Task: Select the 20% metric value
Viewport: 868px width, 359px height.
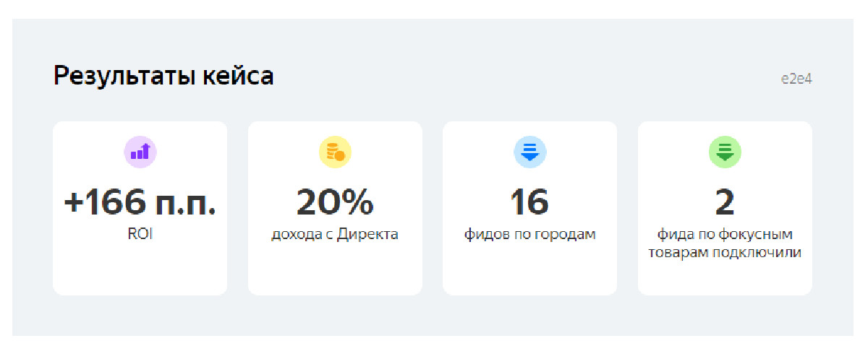Action: click(x=335, y=203)
